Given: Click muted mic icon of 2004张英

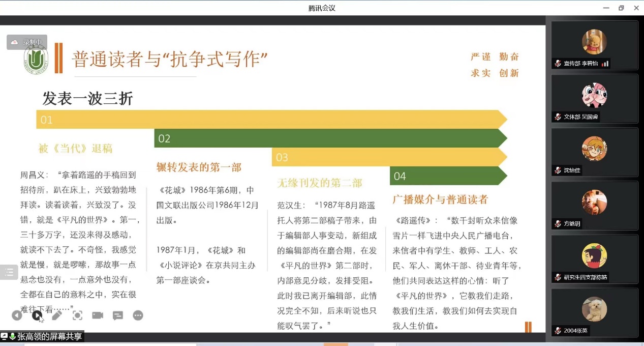Looking at the screenshot, I should pos(558,331).
